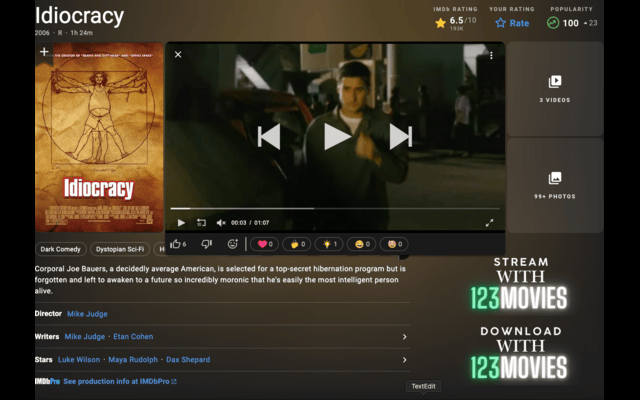640x400 pixels.
Task: Open writer Etan Cohen's page
Action: pyautogui.click(x=133, y=336)
